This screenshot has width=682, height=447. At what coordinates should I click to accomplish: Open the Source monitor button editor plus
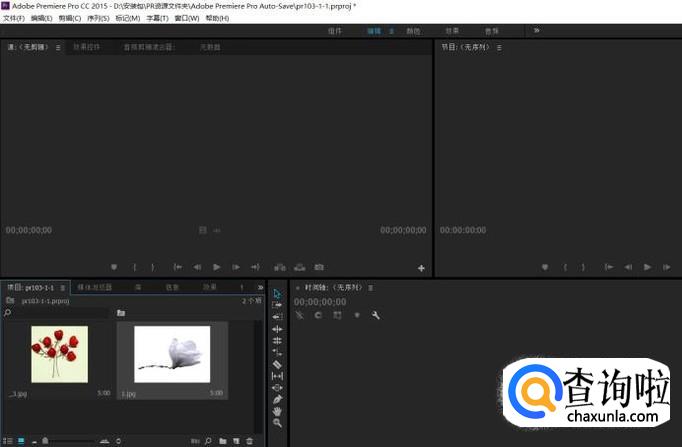[421, 268]
